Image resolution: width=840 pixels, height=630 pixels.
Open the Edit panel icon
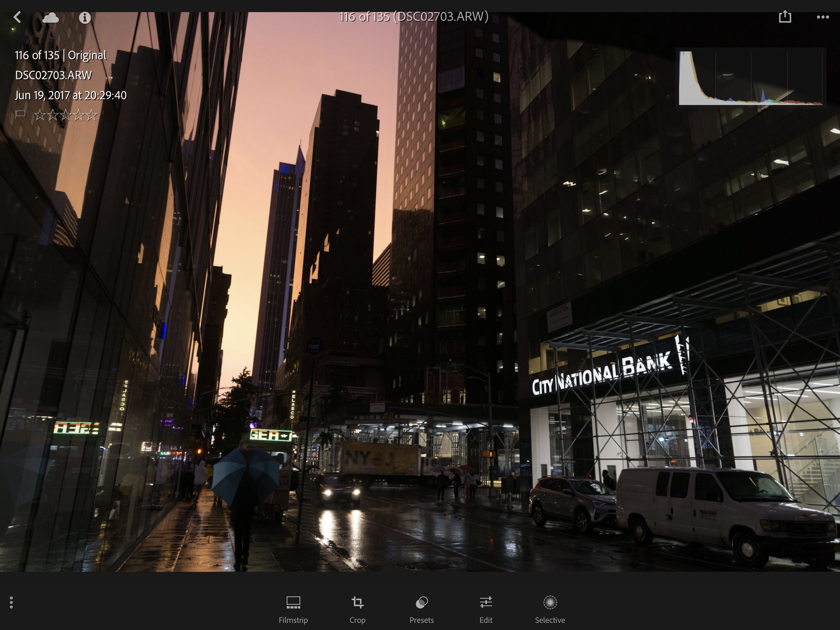(x=486, y=602)
